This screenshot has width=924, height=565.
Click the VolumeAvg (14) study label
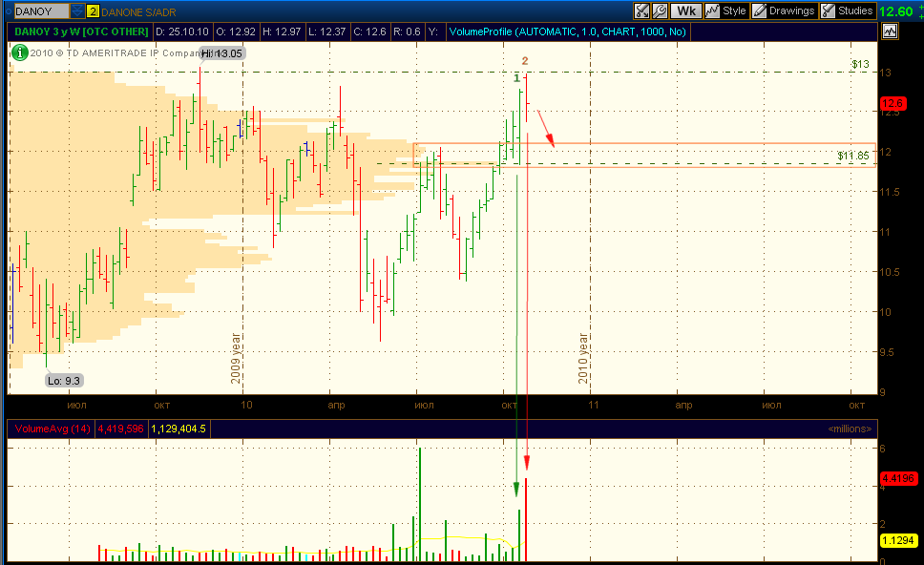point(52,429)
